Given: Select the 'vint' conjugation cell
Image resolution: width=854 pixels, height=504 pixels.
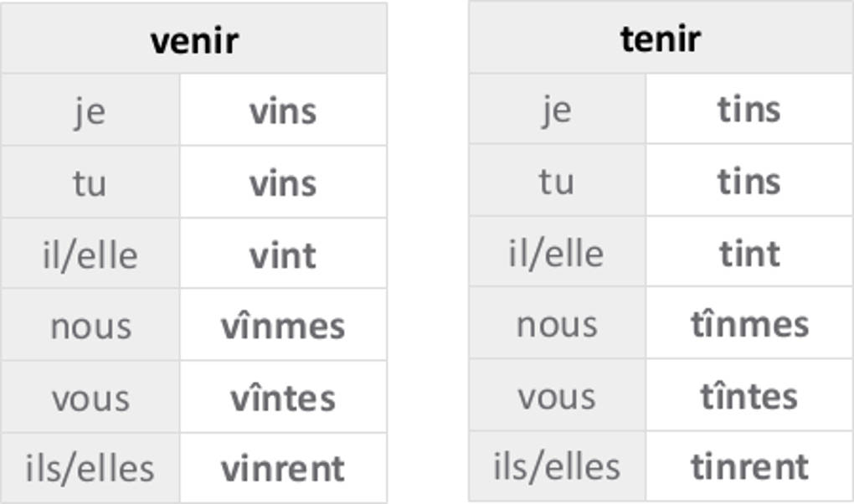Looking at the screenshot, I should (x=283, y=255).
